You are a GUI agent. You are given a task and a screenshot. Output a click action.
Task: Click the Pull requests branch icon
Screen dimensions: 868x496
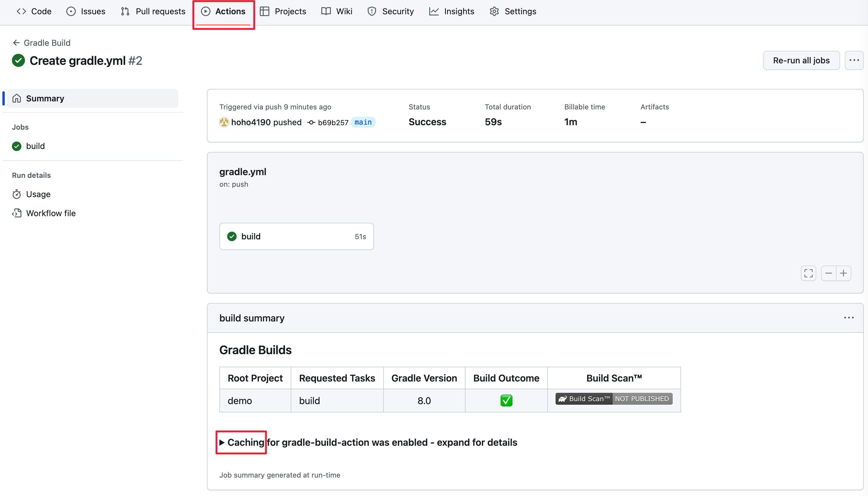coord(125,11)
